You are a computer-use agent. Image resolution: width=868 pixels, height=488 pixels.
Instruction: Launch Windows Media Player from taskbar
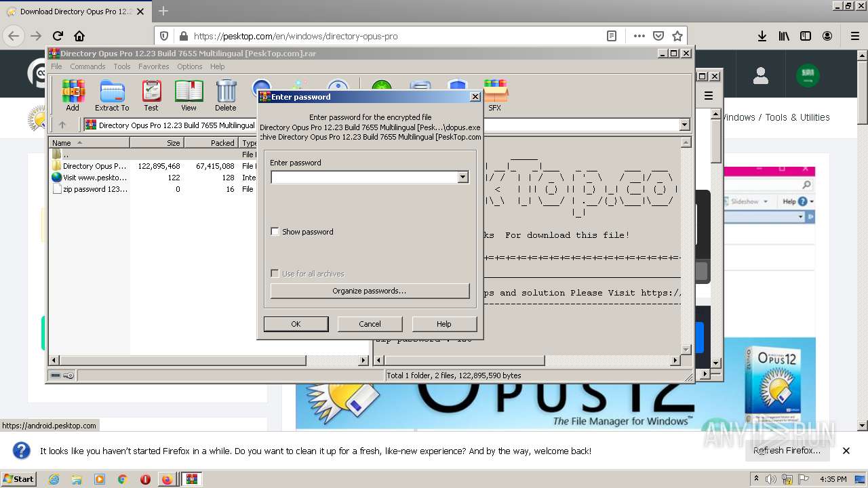click(x=100, y=479)
